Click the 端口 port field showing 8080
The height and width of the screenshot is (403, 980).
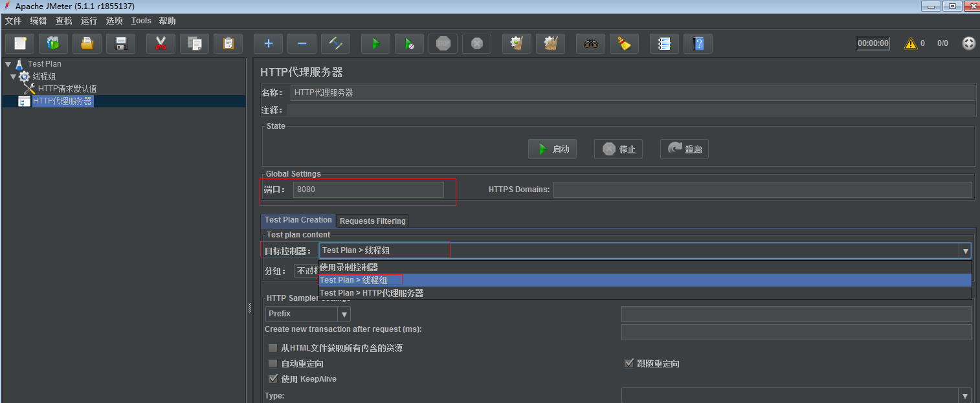point(368,190)
